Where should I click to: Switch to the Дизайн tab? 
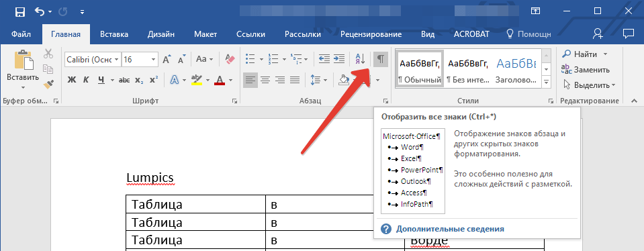(x=161, y=34)
